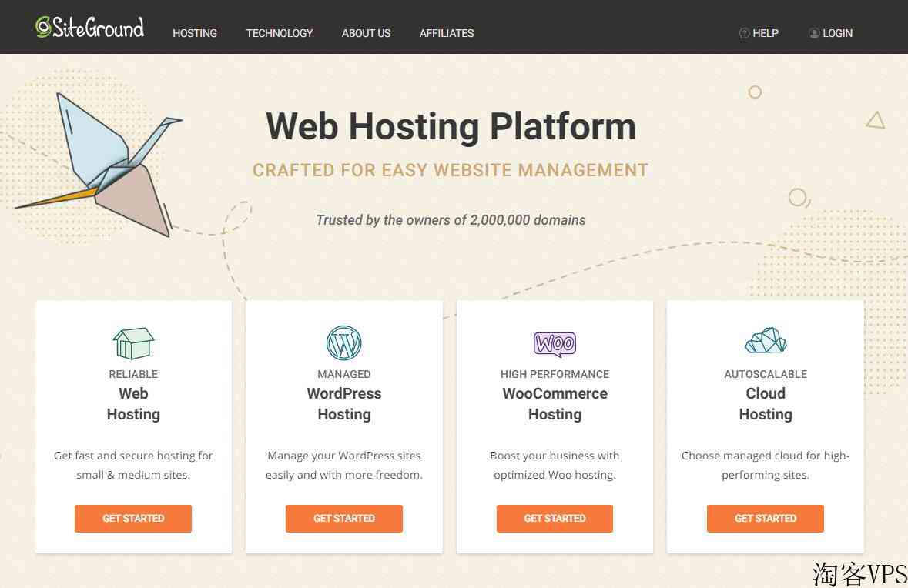Viewport: 908px width, 588px height.
Task: Open the Login link
Action: (837, 34)
